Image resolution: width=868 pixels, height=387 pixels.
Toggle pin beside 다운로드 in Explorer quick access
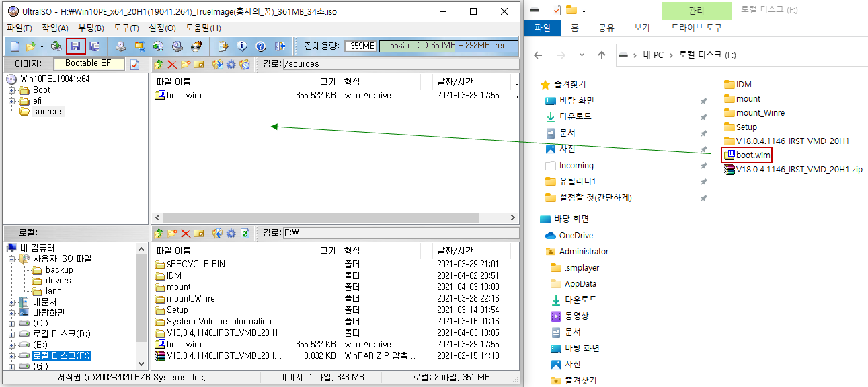[703, 116]
